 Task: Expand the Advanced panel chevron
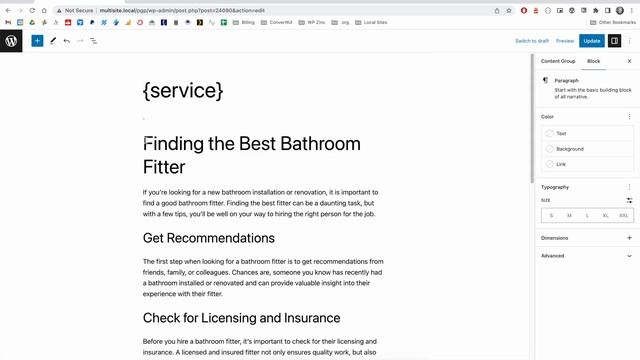tap(629, 256)
